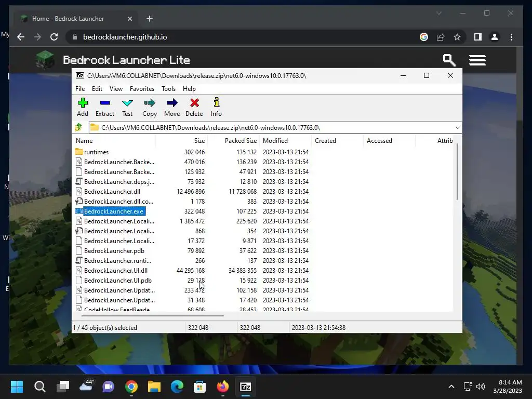
Task: Select BedrockLauncher.dll file
Action: [112, 192]
